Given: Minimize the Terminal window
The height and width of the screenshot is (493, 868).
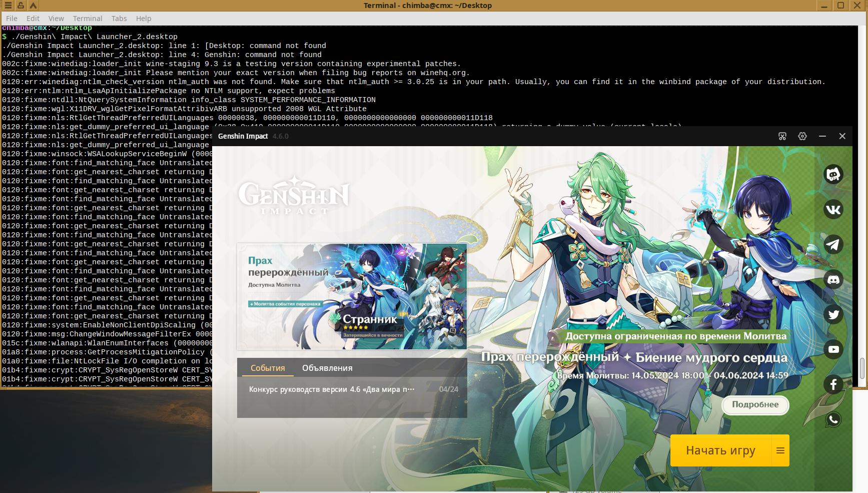Looking at the screenshot, I should (x=824, y=6).
